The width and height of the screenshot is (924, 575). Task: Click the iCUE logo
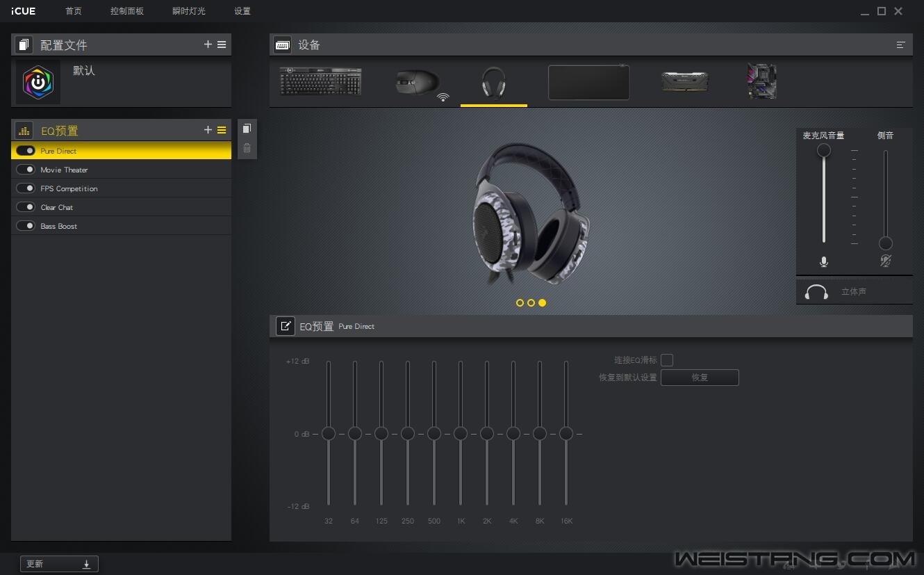coord(23,11)
